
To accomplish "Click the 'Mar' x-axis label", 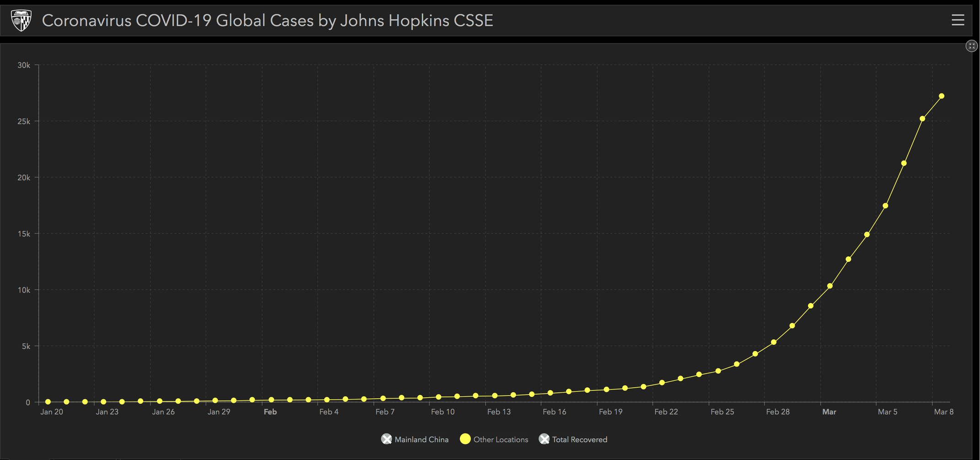I will (829, 412).
